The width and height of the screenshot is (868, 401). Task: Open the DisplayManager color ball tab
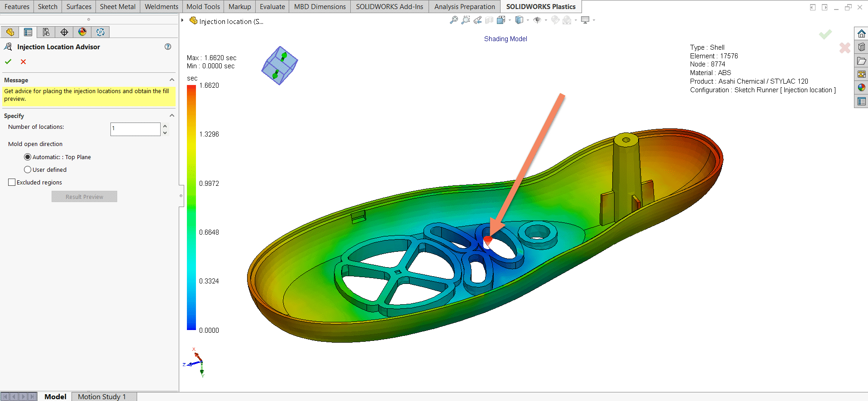tap(82, 32)
